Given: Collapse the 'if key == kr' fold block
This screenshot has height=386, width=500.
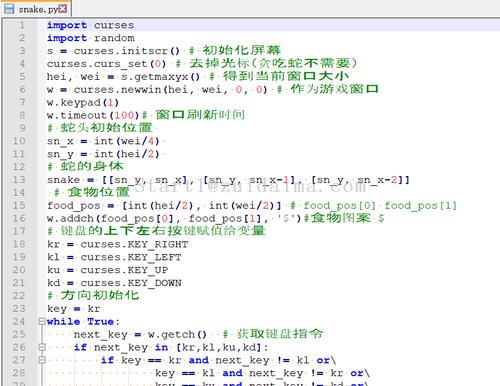Looking at the screenshot, I should (x=42, y=360).
